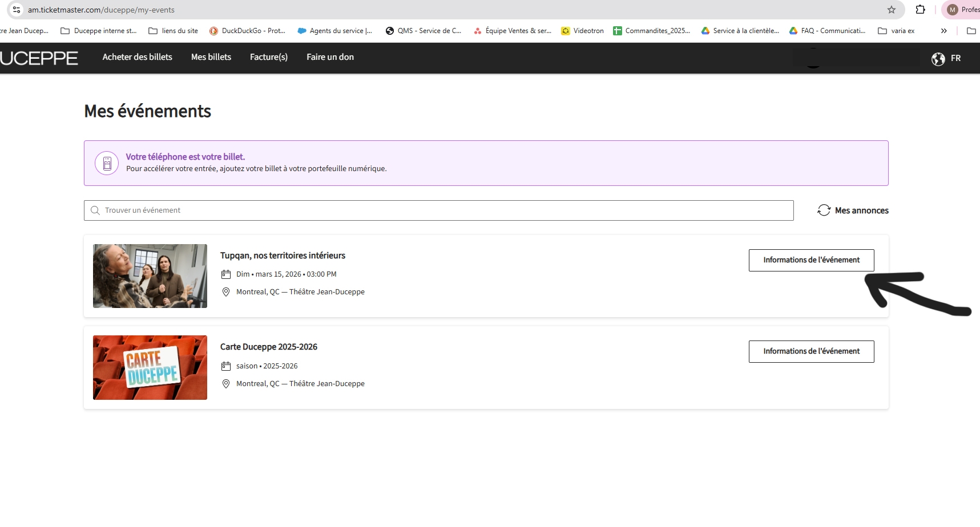The width and height of the screenshot is (980, 527).
Task: Expand the hidden bookmarks overflow chevron
Action: pos(943,31)
